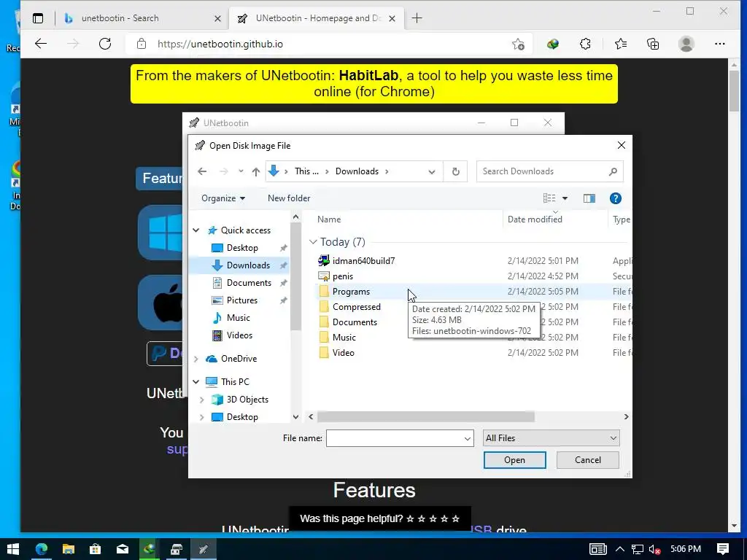Expand the address bar path history
The height and width of the screenshot is (560, 747).
tap(432, 172)
